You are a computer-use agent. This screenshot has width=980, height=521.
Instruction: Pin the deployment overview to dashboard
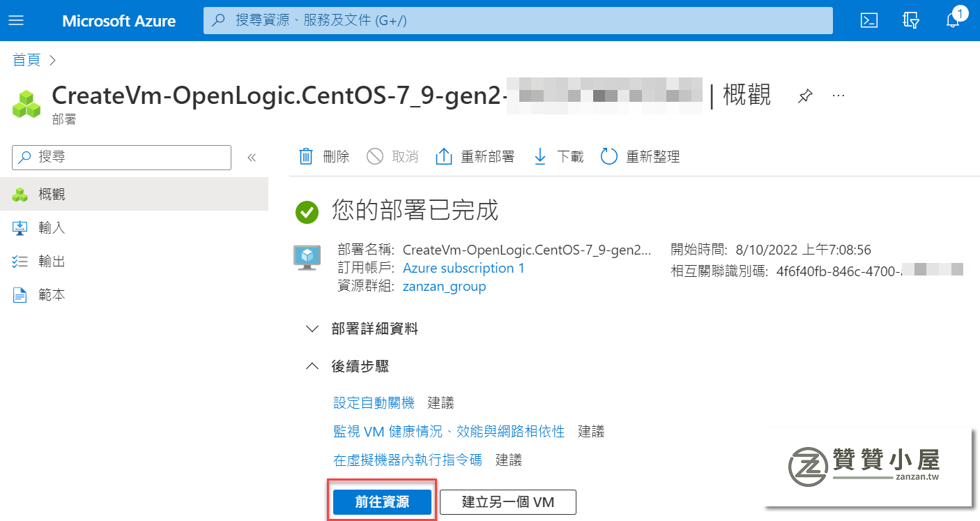(805, 96)
